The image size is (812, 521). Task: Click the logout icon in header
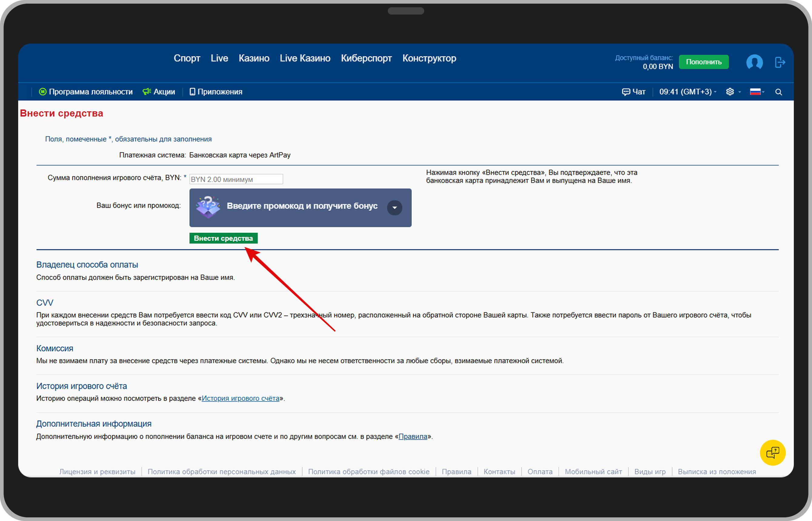coord(780,62)
